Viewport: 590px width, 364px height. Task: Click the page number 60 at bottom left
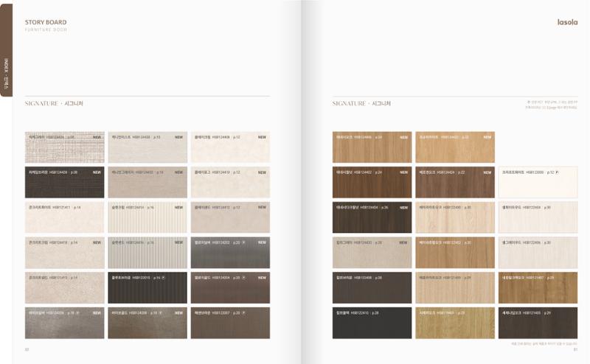tap(27, 349)
